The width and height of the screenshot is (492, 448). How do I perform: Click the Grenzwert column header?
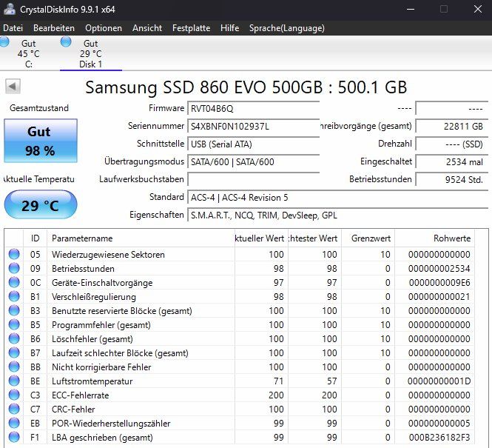tap(368, 238)
